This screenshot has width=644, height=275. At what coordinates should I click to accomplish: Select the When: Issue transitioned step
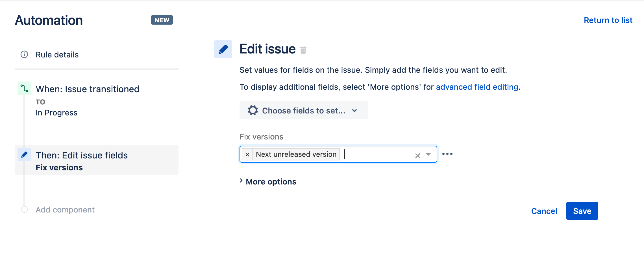point(87,89)
